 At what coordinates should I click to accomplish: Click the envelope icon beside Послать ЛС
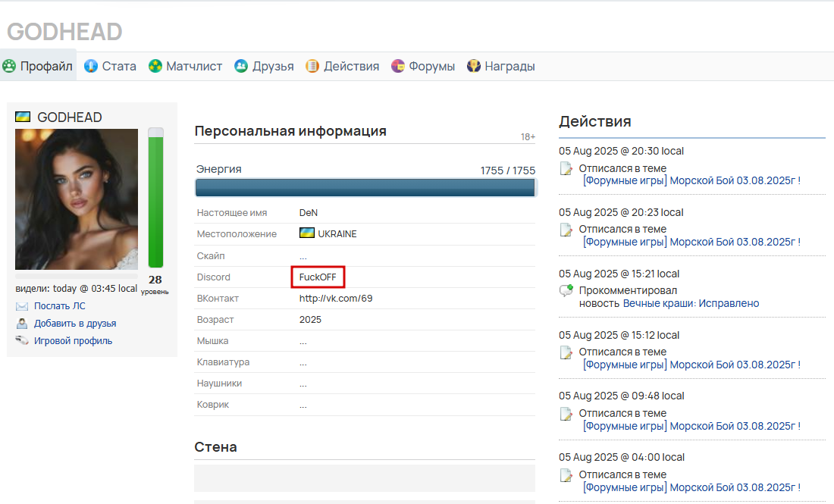[22, 306]
